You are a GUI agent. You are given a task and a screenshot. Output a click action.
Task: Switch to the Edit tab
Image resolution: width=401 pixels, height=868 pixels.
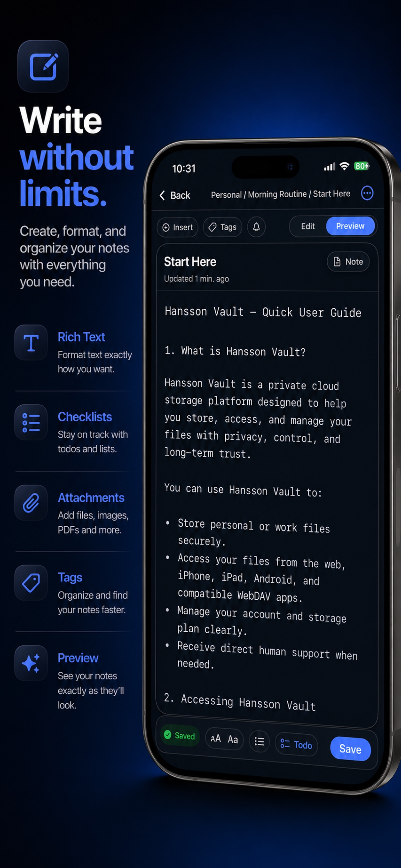[308, 226]
